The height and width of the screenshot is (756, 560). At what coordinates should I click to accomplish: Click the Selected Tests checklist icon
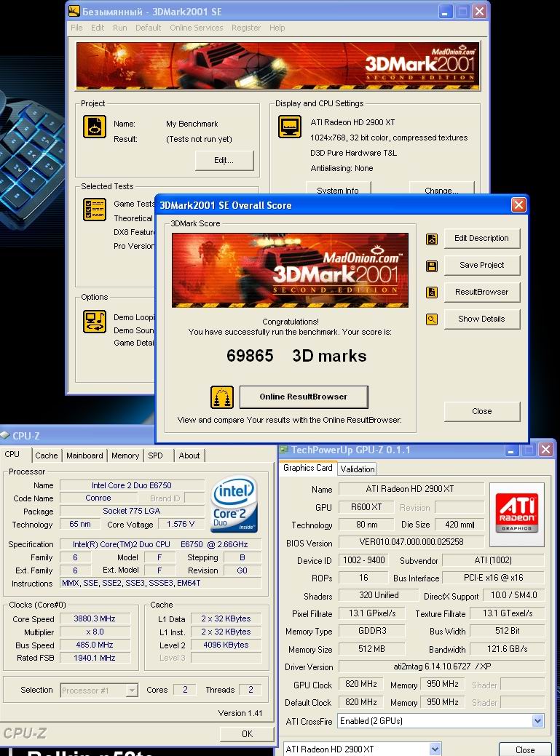coord(95,210)
